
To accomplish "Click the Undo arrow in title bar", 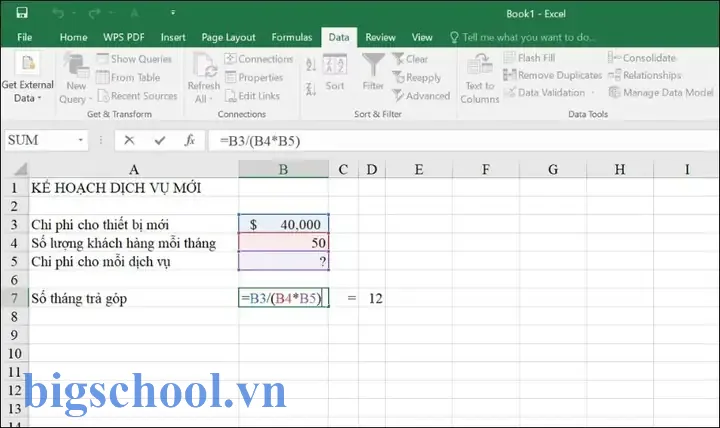I will pos(58,13).
